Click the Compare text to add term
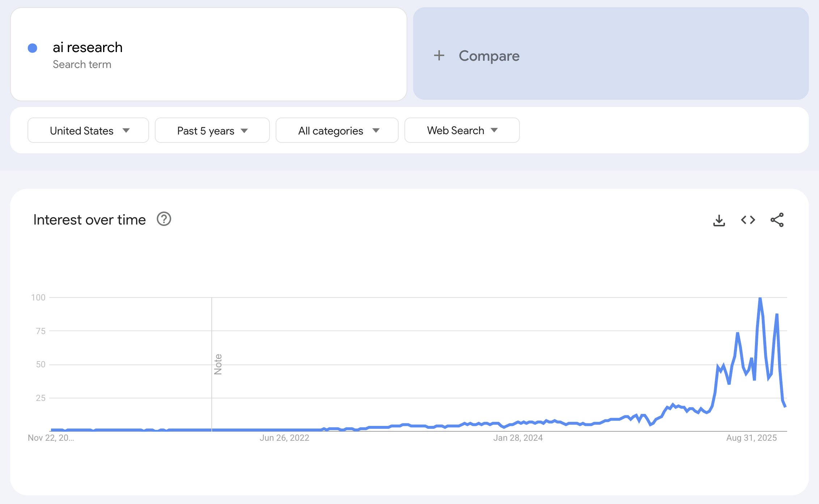 click(x=489, y=56)
